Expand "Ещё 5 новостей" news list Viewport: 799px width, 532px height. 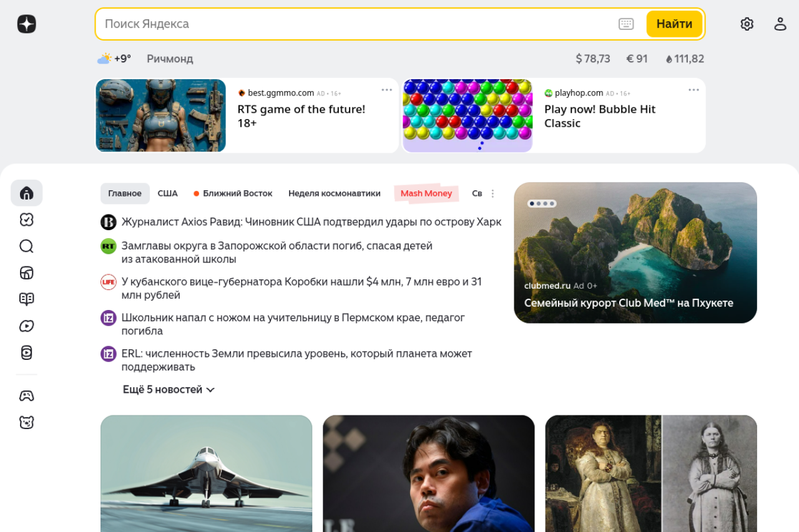click(x=169, y=390)
